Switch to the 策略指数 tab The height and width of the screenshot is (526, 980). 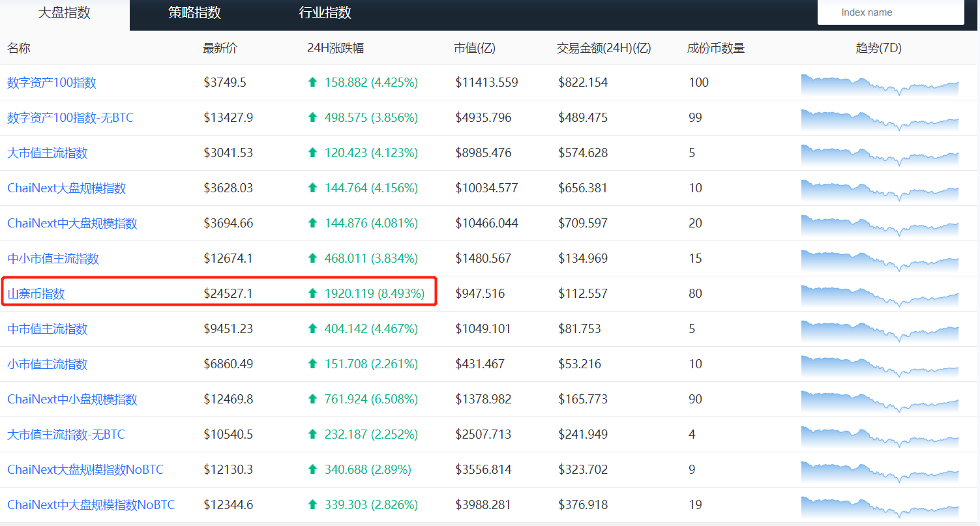(x=194, y=13)
